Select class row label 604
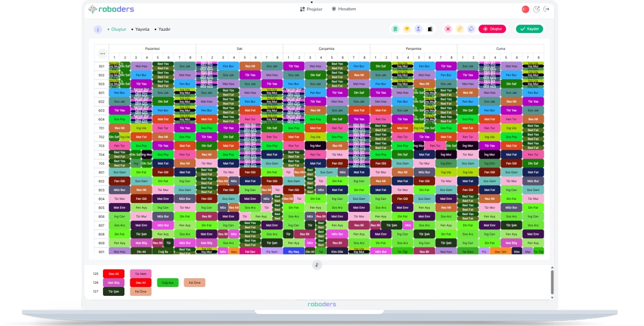The image size is (644, 326). (101, 119)
